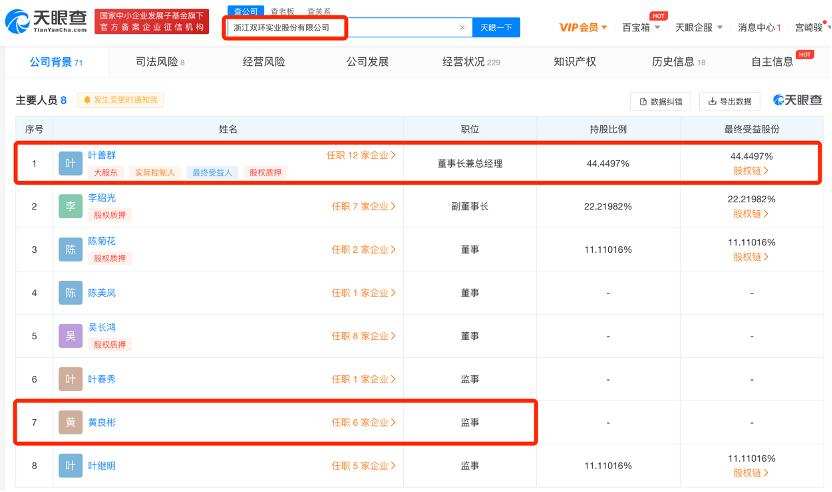This screenshot has width=832, height=492.
Task: Click the 导出数据 button
Action: tap(730, 101)
